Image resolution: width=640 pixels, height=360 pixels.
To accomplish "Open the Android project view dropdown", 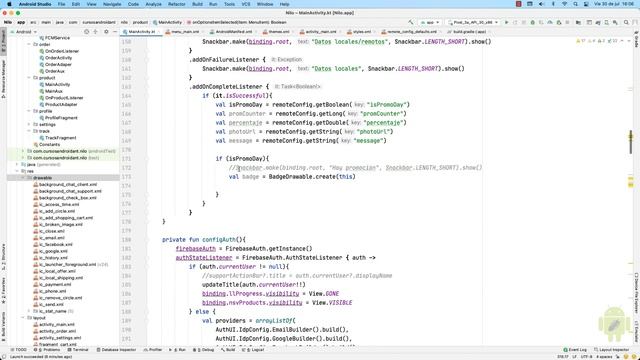I will click(x=24, y=31).
